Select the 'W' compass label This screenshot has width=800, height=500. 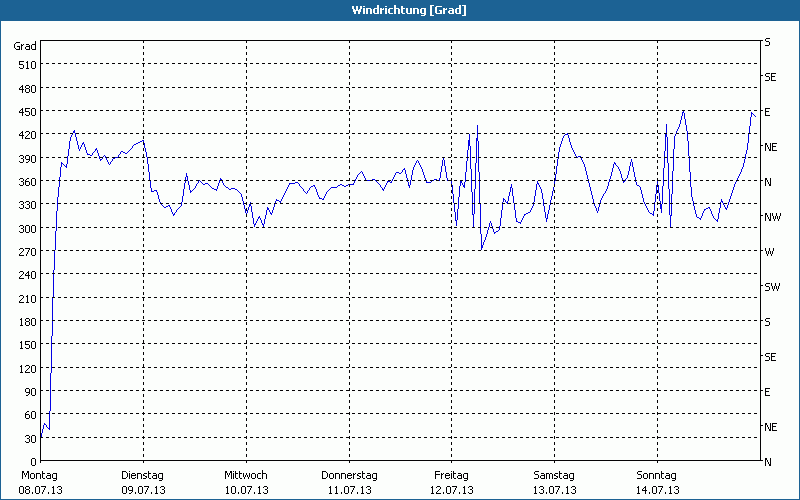point(769,252)
